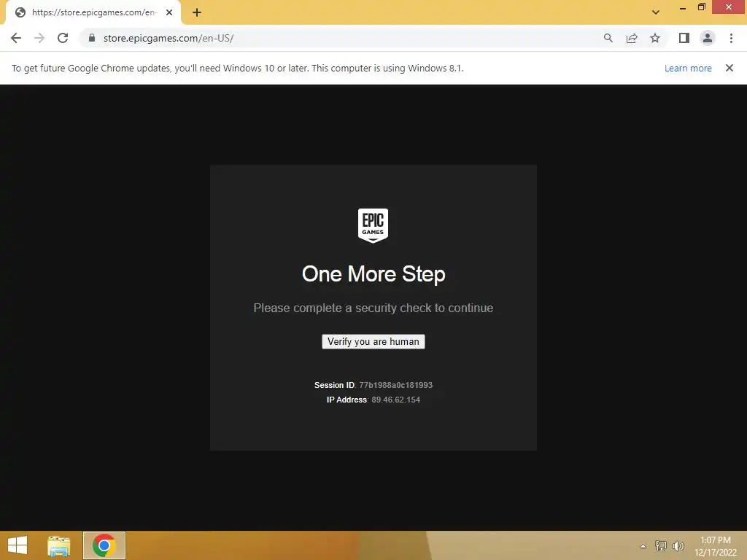Screen dimensions: 747x560
Task: Dismiss the Chrome update notification bar
Action: pos(729,68)
